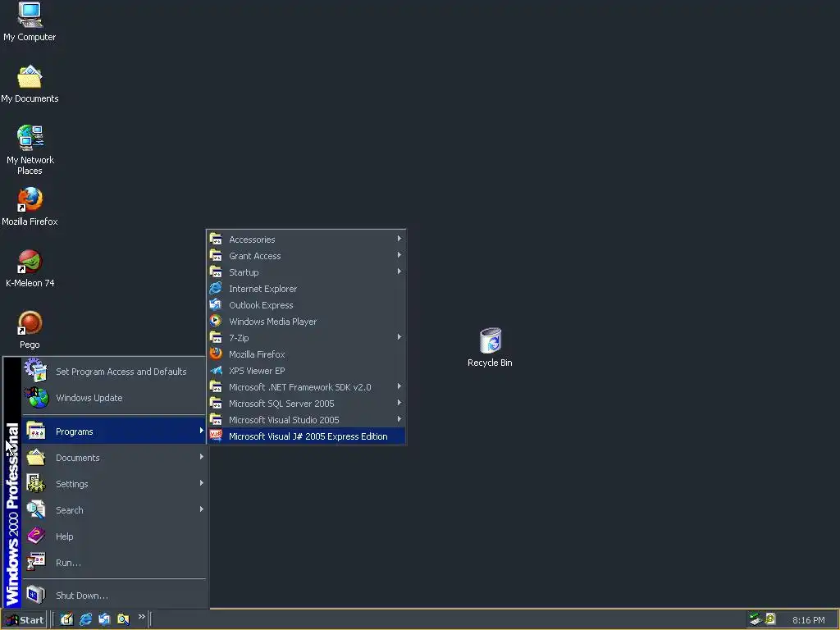840x630 pixels.
Task: Click the XPS Viewer EP icon
Action: (216, 370)
